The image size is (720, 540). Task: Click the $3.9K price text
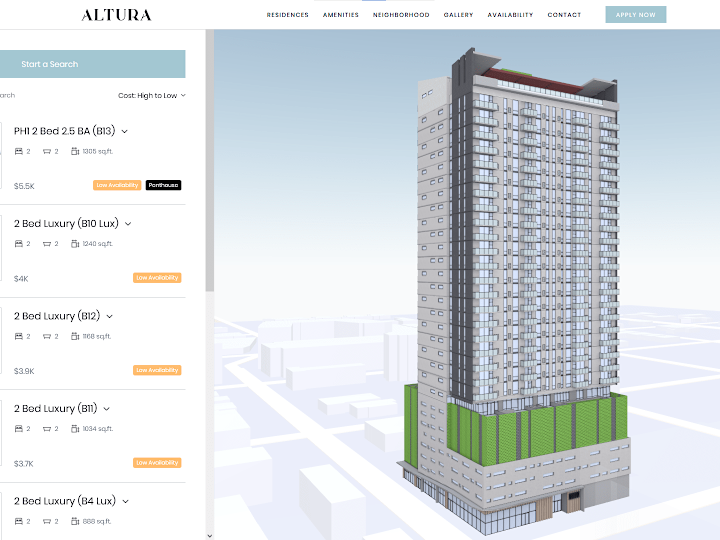click(24, 371)
